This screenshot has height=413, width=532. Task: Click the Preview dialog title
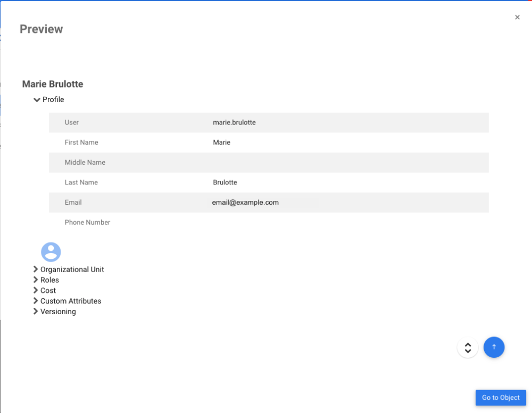[x=41, y=29]
